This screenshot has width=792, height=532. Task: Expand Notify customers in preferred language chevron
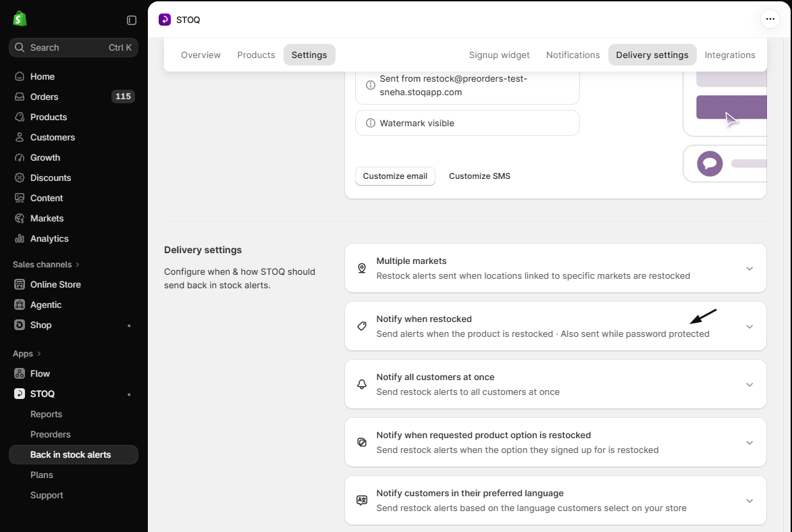(x=749, y=501)
